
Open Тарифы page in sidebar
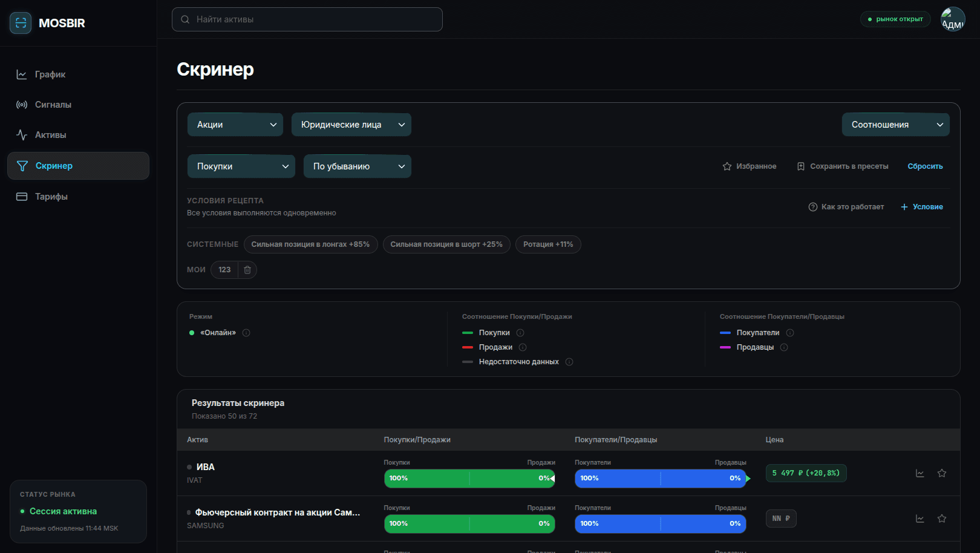pos(78,197)
